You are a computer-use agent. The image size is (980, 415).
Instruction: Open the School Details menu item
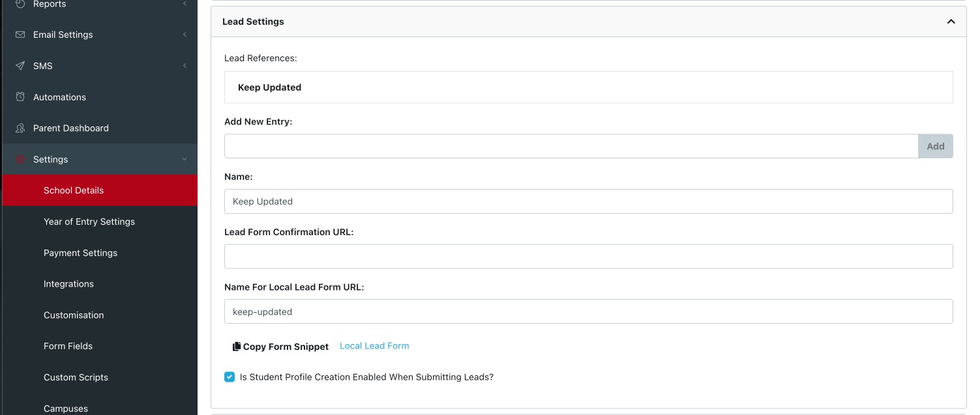[73, 190]
